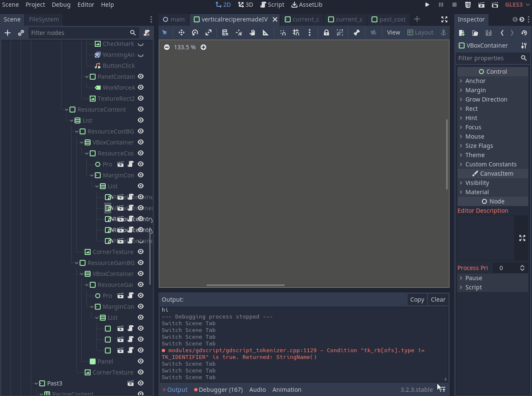Zoom out the viewport with minus icon
Screen dimensions: 532x396
click(x=167, y=47)
